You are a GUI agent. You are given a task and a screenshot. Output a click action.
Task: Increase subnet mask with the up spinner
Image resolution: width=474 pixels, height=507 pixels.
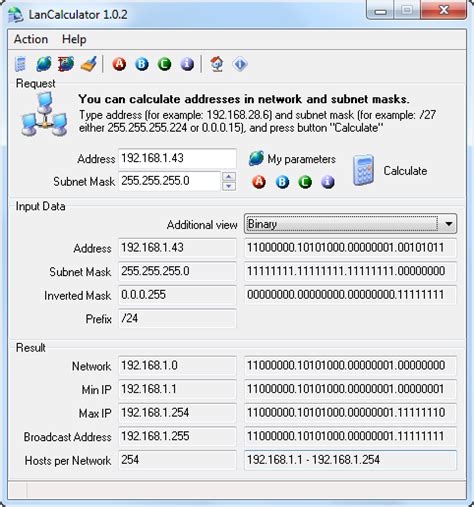229,176
